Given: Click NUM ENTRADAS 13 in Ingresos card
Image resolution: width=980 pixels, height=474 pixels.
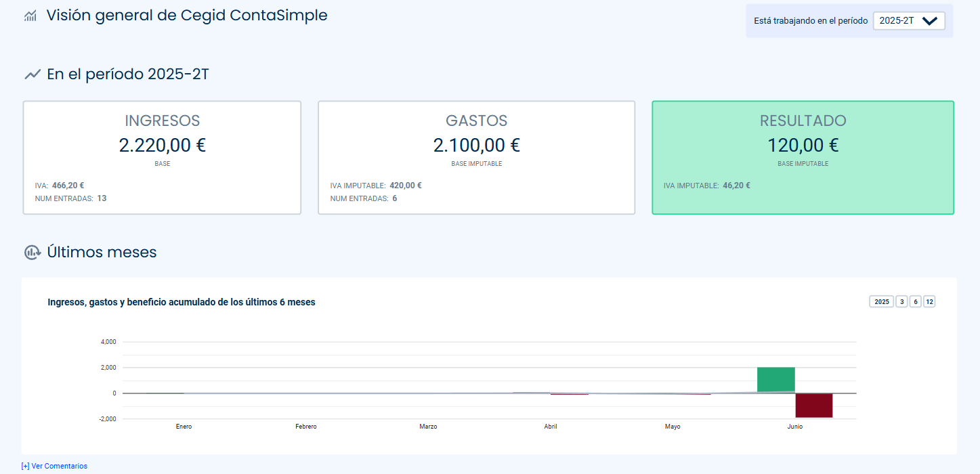Looking at the screenshot, I should pyautogui.click(x=70, y=198).
